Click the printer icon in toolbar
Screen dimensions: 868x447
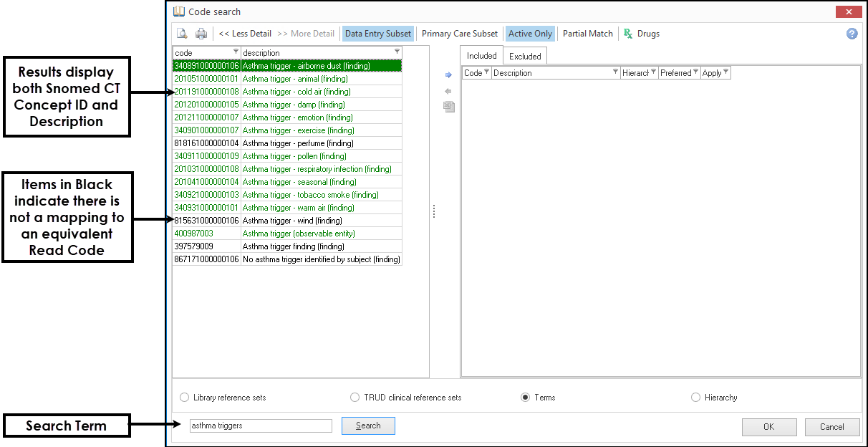point(201,34)
